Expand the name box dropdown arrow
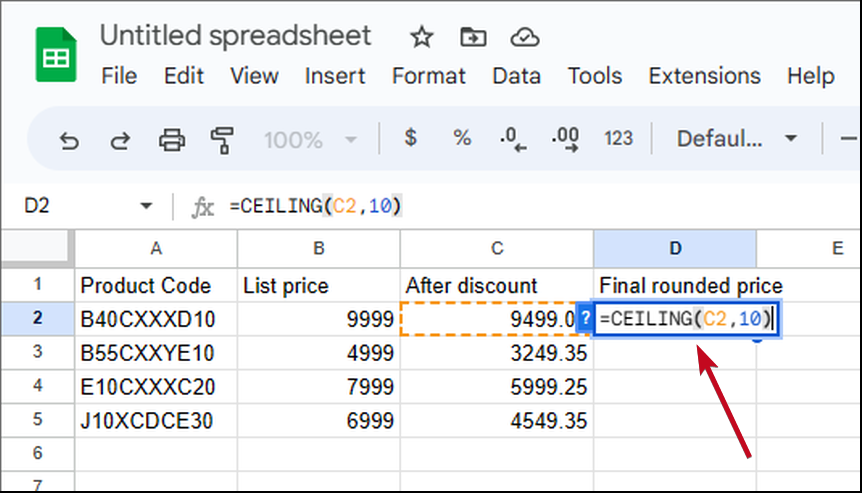This screenshot has height=493, width=862. (146, 206)
